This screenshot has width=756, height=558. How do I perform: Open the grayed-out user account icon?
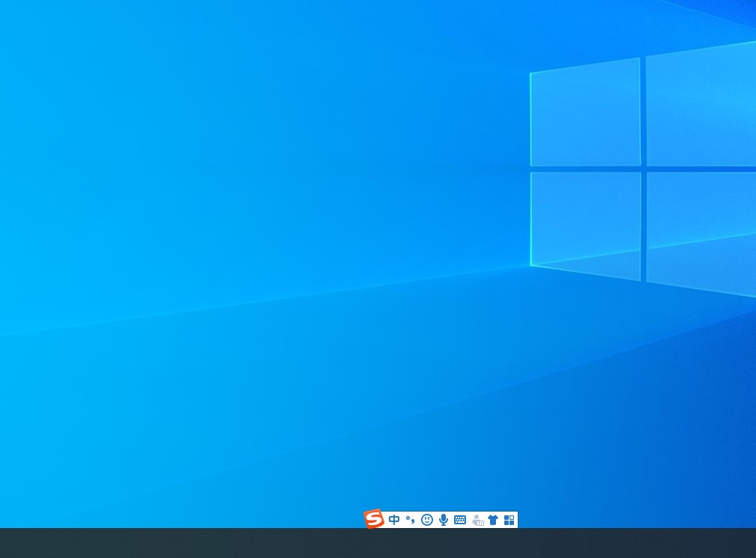pyautogui.click(x=477, y=520)
